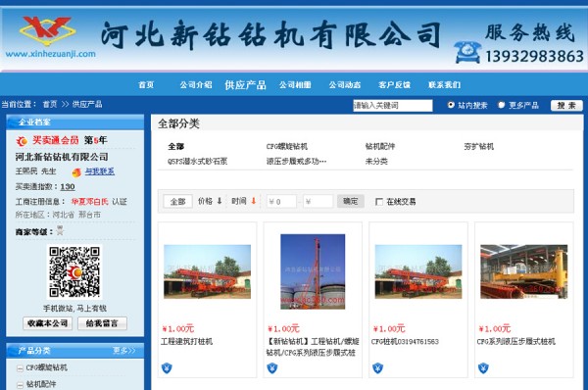Click shield icon under 工程建筑打桩机
Screen dimensions: 588x390
[x=167, y=368]
